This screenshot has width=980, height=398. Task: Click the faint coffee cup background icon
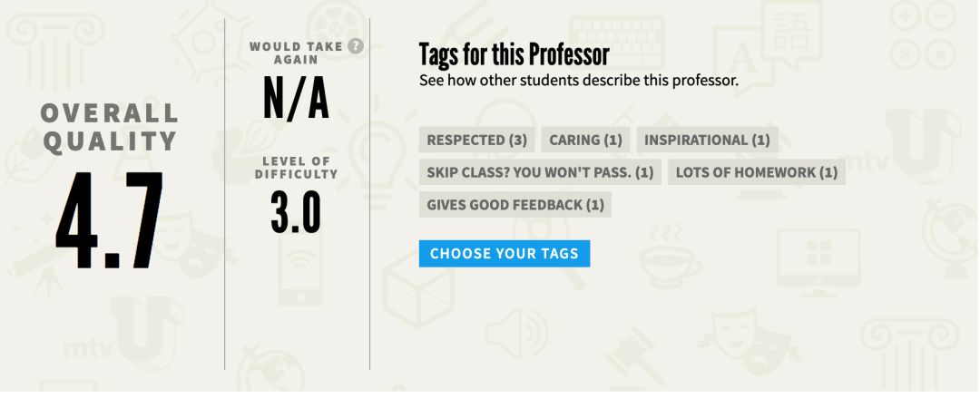point(669,258)
